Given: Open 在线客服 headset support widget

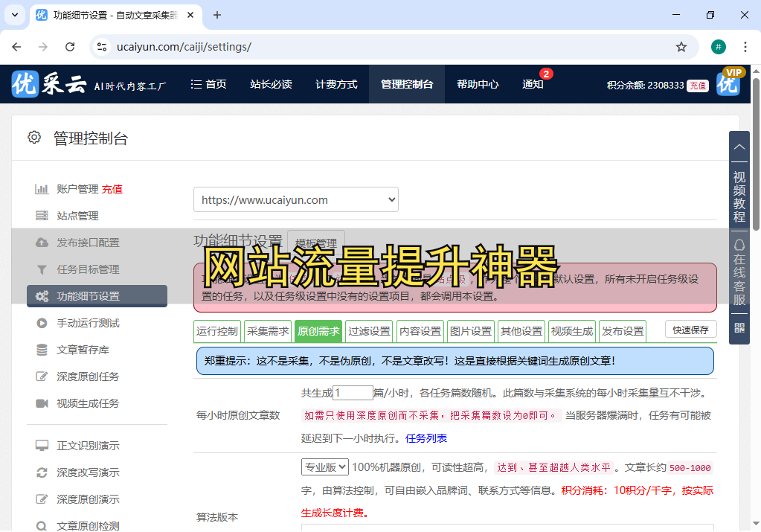Looking at the screenshot, I should click(739, 272).
